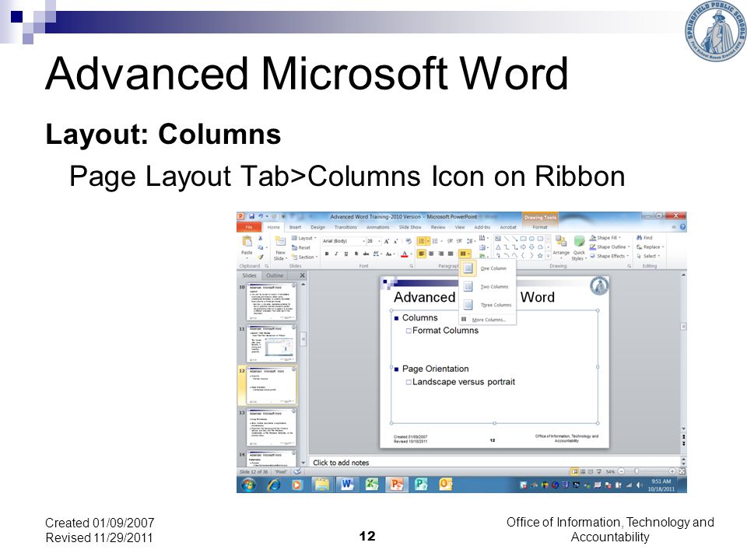Toggle Strikethrough formatting
The width and height of the screenshot is (747, 560).
366,254
